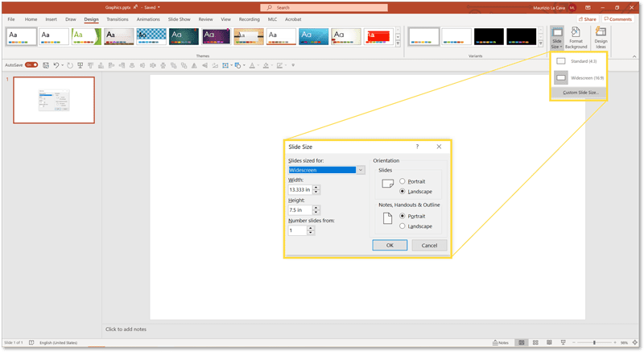This screenshot has width=644, height=352.
Task: Expand the themes gallery More arrow
Action: (x=398, y=43)
